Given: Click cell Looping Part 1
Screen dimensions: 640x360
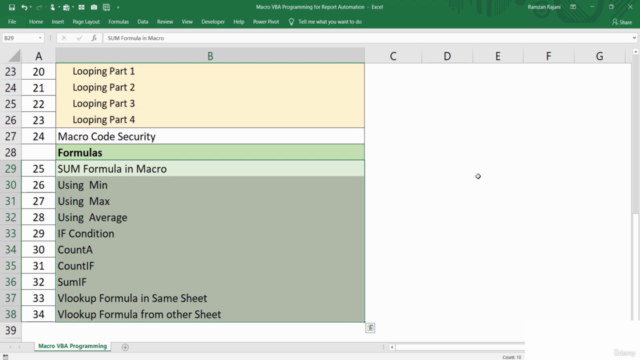Looking at the screenshot, I should pyautogui.click(x=210, y=71).
